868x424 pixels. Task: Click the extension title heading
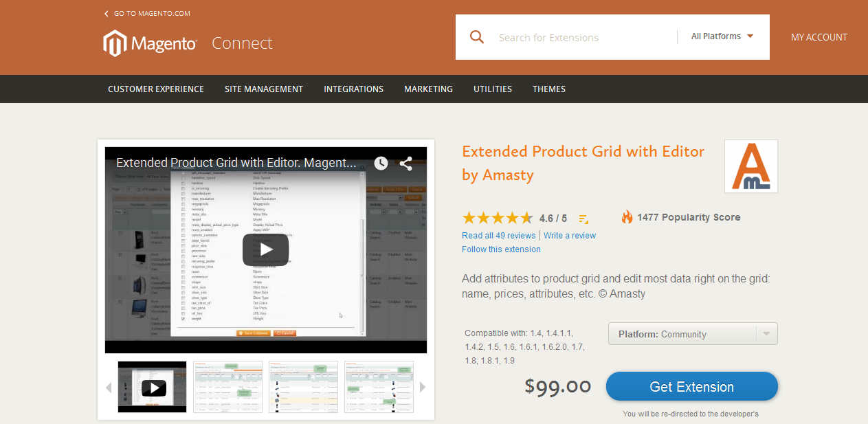583,163
